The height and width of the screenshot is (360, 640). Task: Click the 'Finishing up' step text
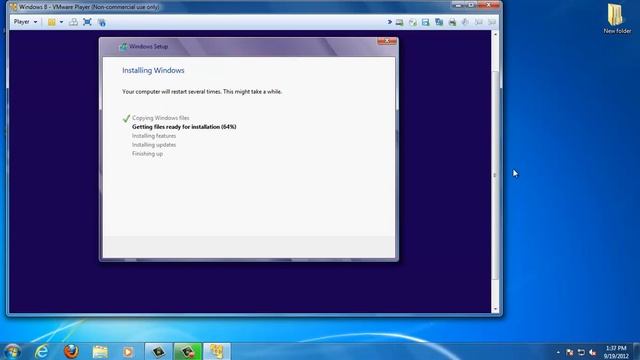pos(147,154)
